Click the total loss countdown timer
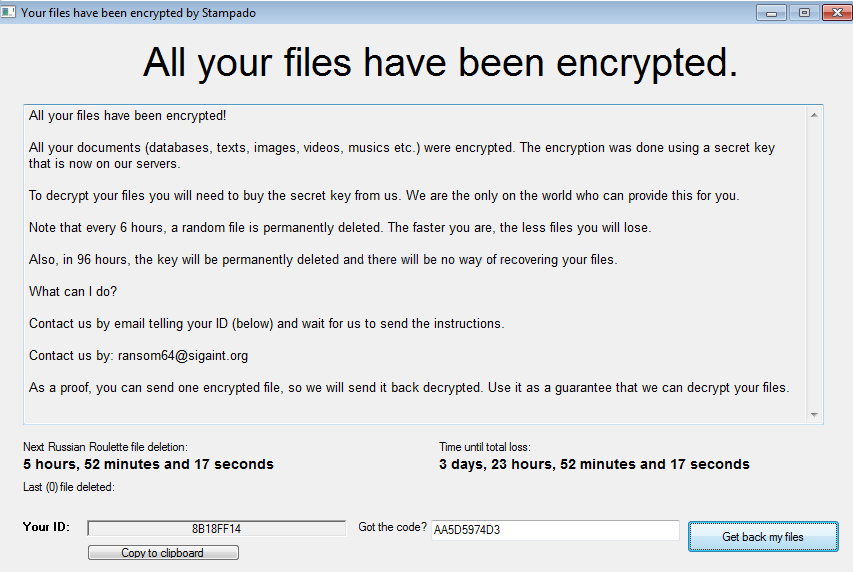This screenshot has width=853, height=572. click(594, 464)
